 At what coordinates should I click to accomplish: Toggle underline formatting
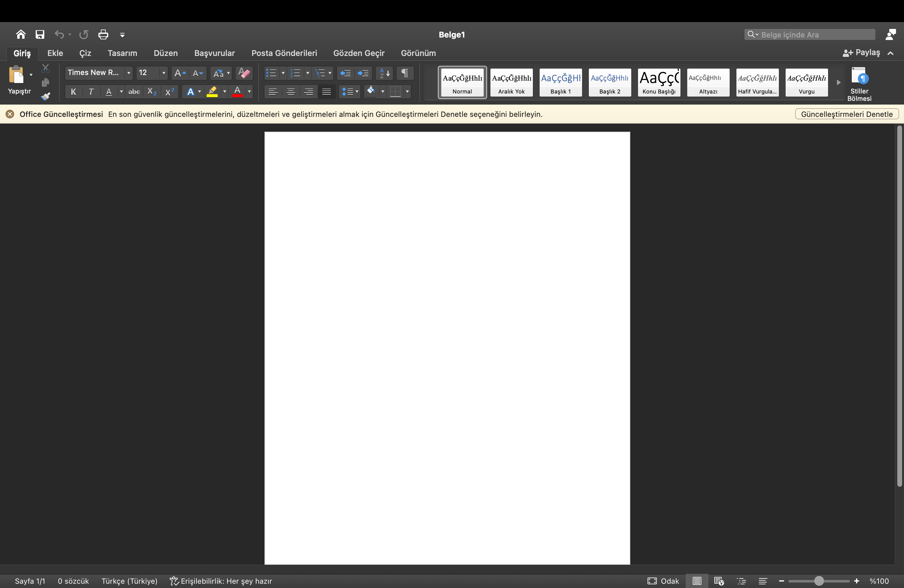[109, 92]
